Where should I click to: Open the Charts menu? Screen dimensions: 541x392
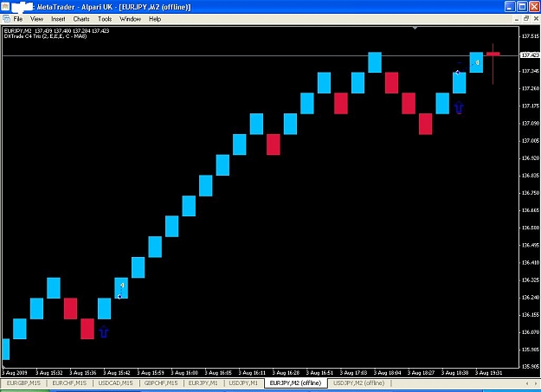(81, 19)
